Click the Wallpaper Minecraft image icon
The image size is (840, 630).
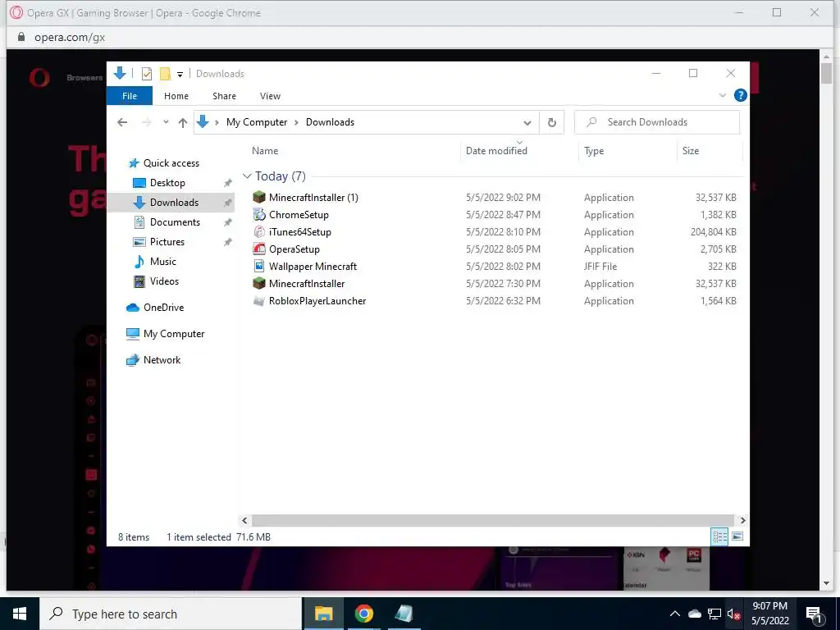click(x=259, y=266)
